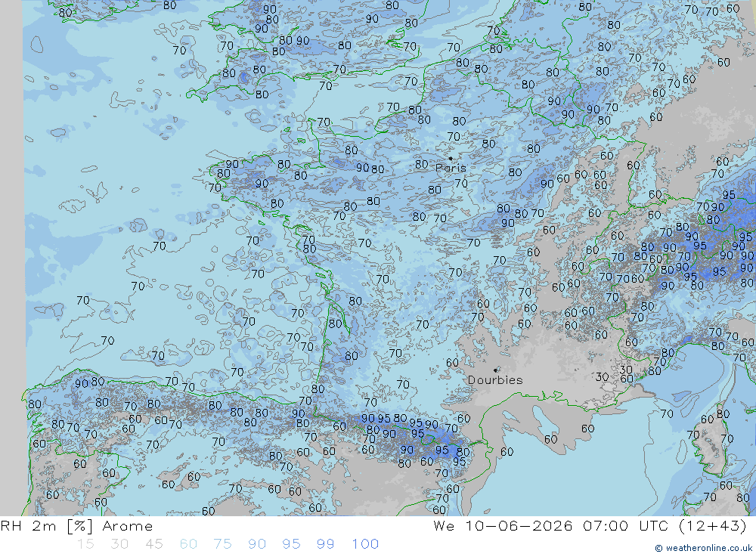This screenshot has width=756, height=554.
Task: Click the black dot marker at Paris
Action: click(x=451, y=158)
